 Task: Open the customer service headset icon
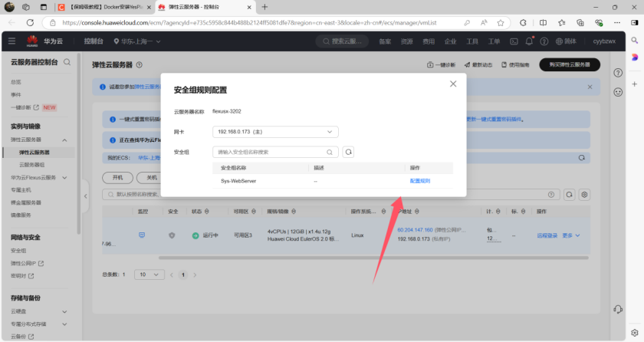pos(618,310)
